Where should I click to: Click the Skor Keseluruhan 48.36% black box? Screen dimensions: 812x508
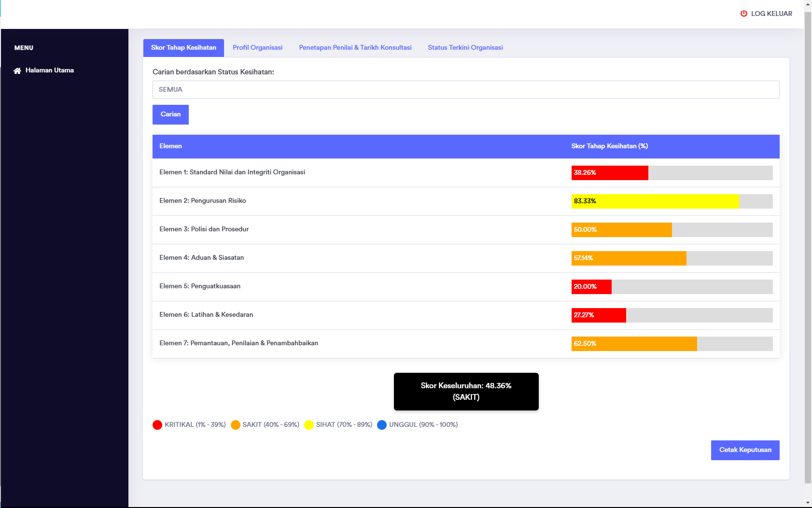(466, 392)
